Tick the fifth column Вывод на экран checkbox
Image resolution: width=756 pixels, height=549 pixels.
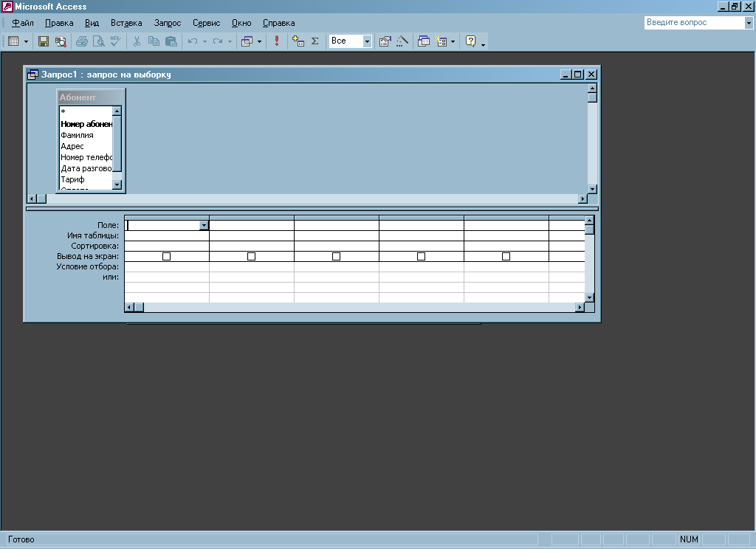click(506, 257)
